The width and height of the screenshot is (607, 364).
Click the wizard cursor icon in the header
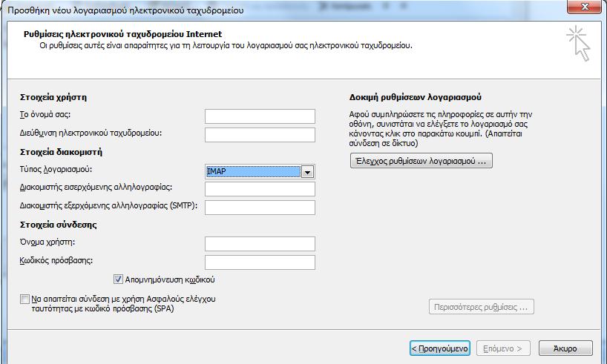(578, 43)
